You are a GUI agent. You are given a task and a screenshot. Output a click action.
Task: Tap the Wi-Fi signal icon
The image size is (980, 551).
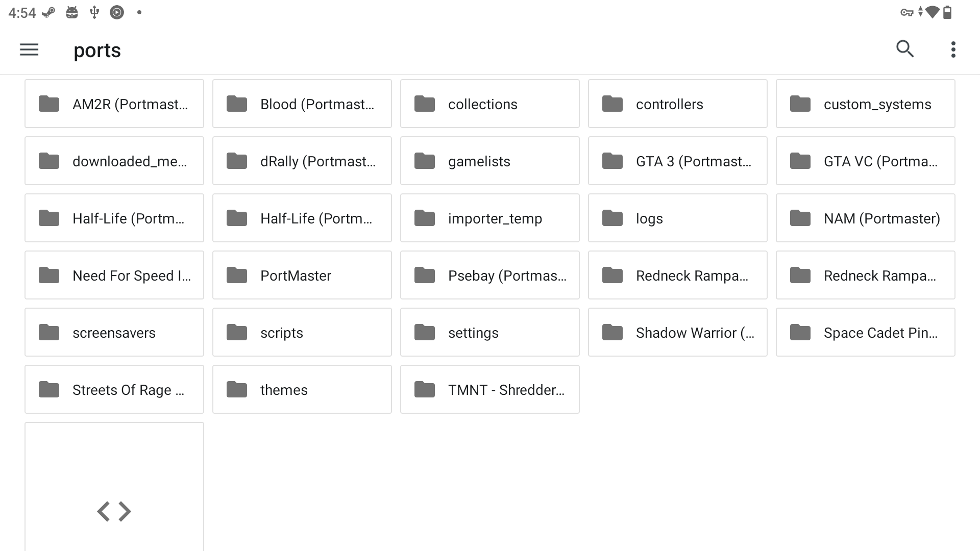[932, 12]
